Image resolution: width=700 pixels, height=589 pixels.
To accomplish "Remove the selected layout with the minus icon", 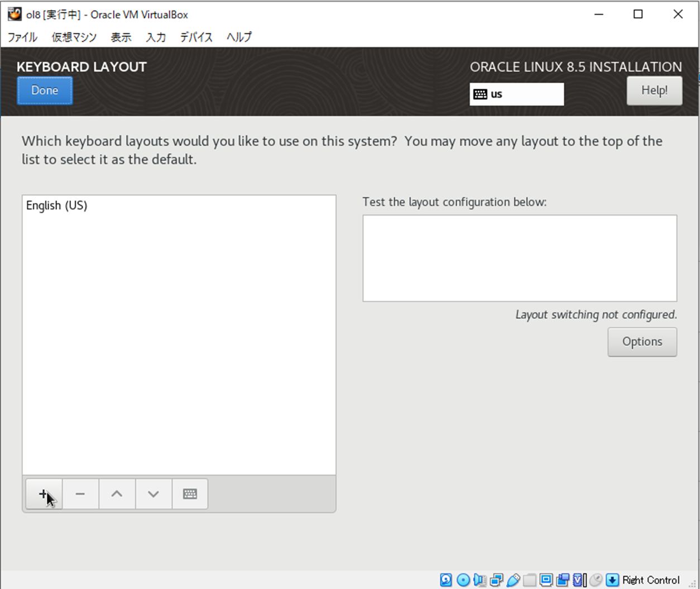I will [80, 494].
